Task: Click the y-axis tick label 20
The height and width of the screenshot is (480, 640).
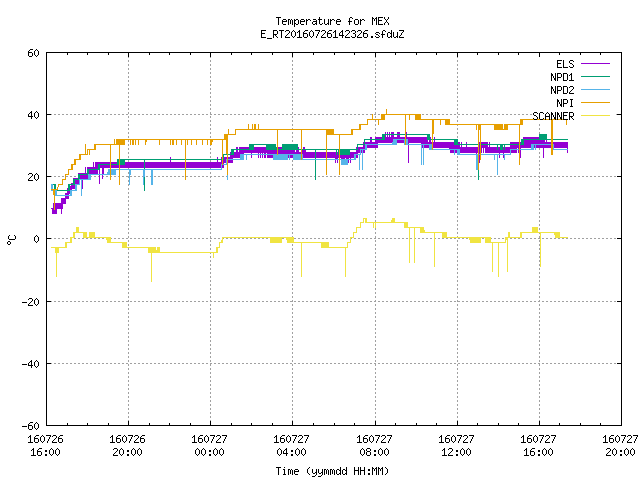Action: (33, 177)
